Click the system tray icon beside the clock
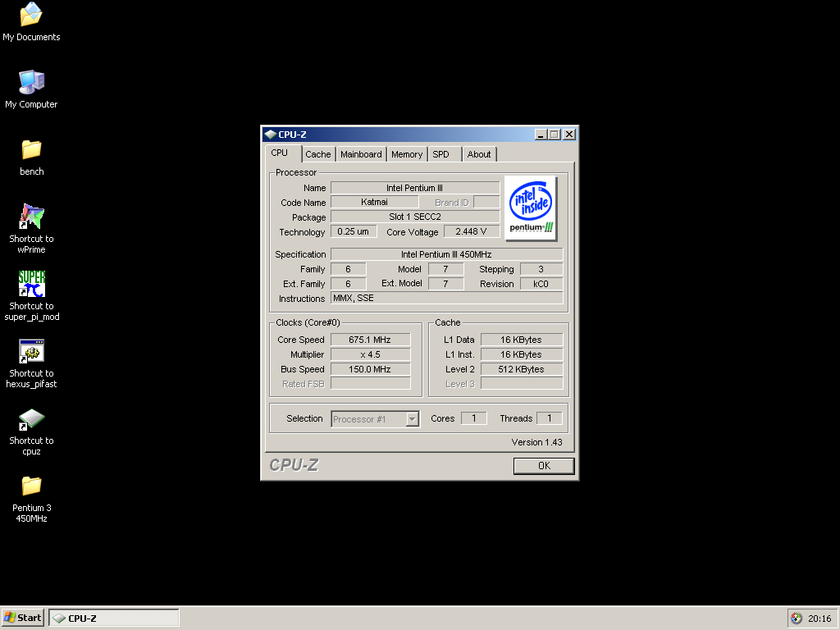 [x=797, y=619]
